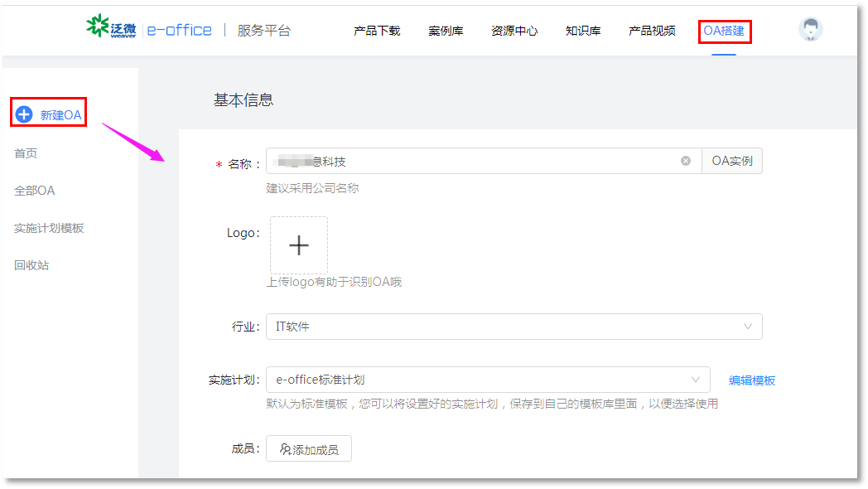The height and width of the screenshot is (489, 868).
Task: Switch to 产品视频 in the navigation
Action: coord(652,31)
